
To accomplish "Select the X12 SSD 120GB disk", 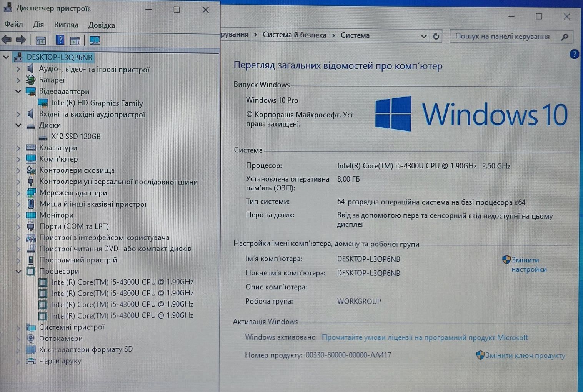I will 76,137.
